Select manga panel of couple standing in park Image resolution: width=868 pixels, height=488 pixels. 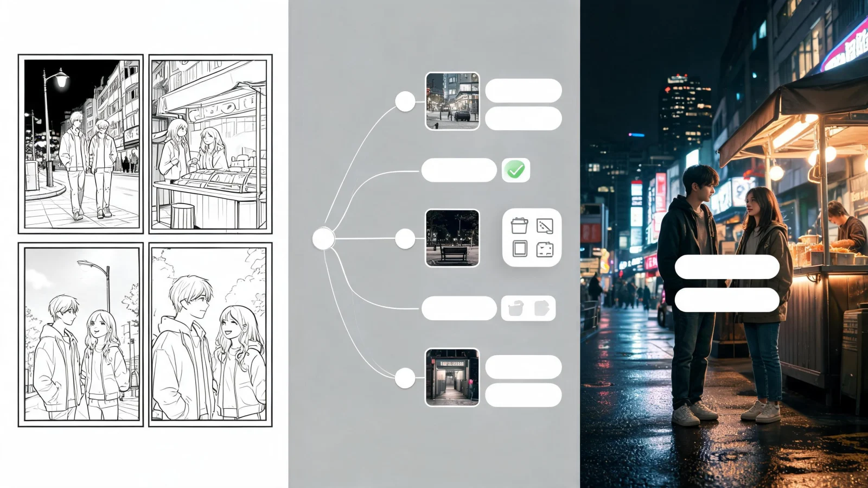click(x=81, y=334)
